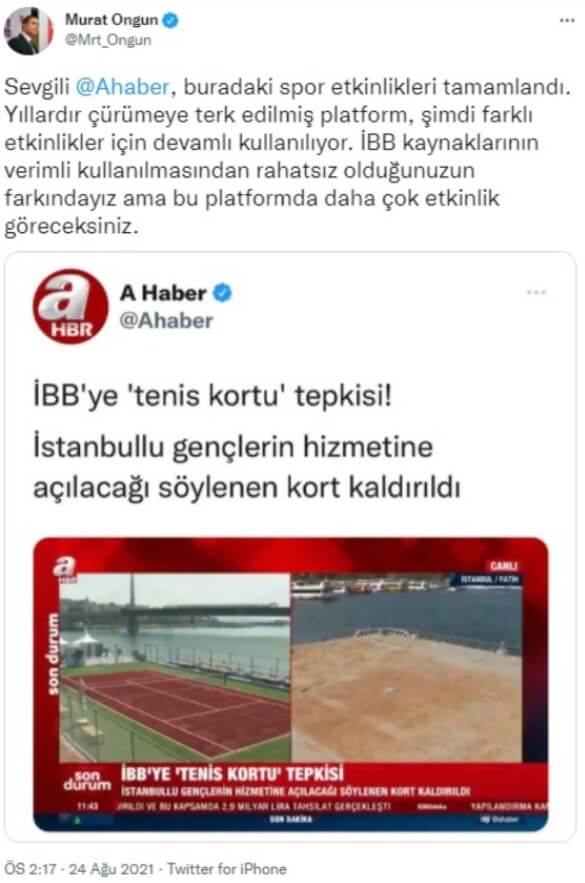The height and width of the screenshot is (883, 585).
Task: Follow the @Ahaber mention in the tweet text
Action: [x=122, y=87]
